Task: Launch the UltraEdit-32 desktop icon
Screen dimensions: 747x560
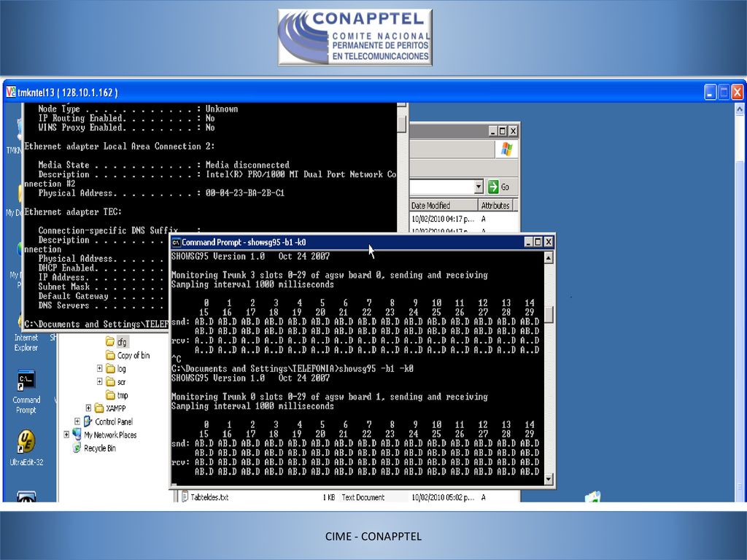Action: 27,447
